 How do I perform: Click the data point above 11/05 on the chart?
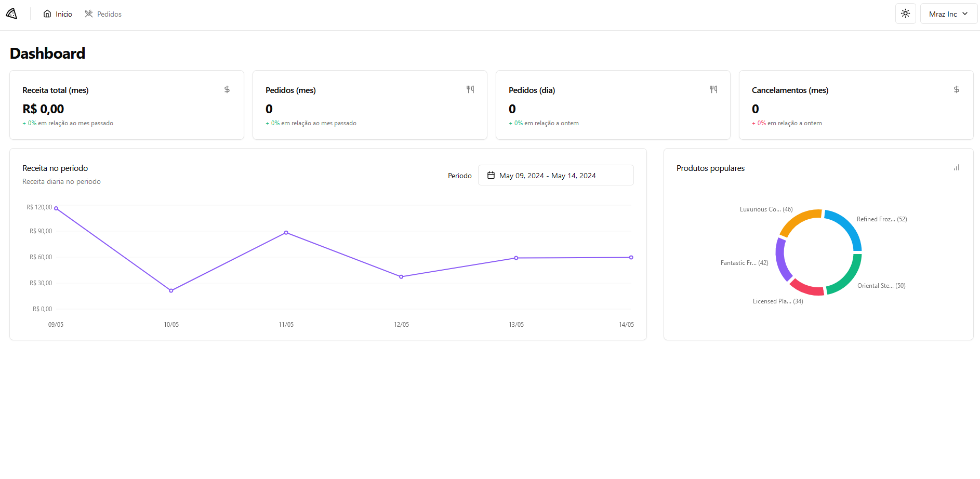[286, 233]
